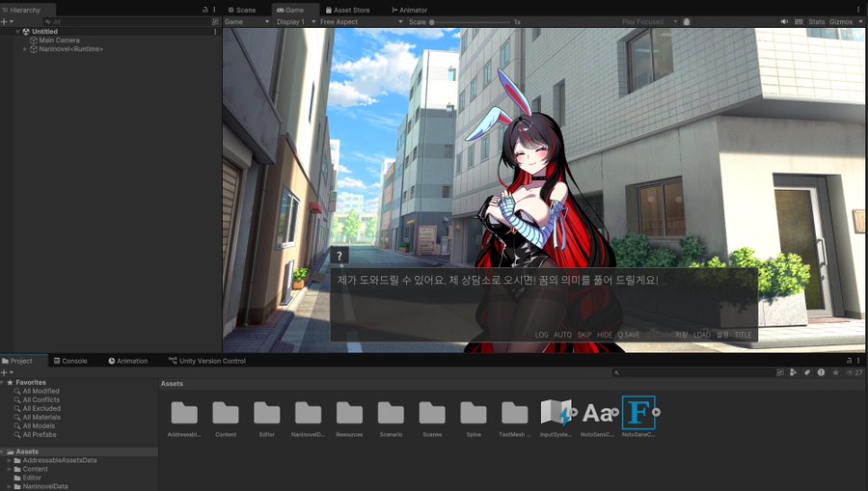Adjust the Game view Scale slider
The height and width of the screenshot is (491, 868).
pos(471,22)
